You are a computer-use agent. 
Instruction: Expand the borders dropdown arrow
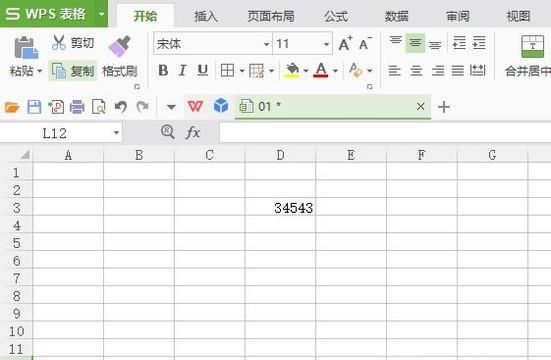[242, 71]
